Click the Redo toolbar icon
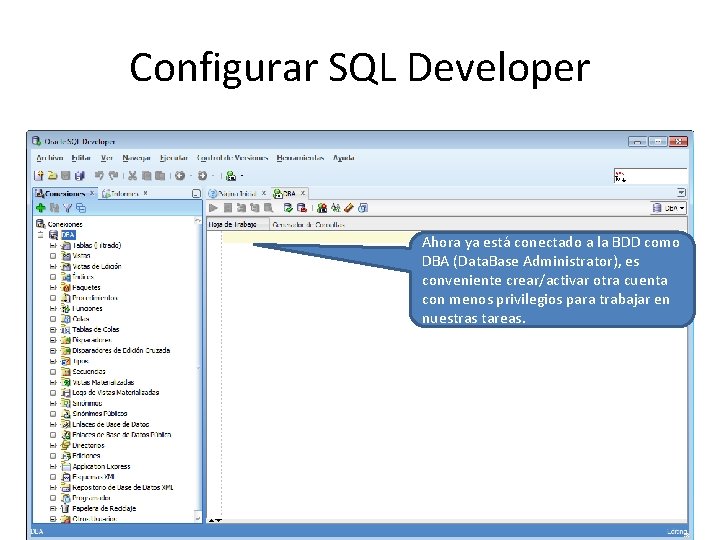The height and width of the screenshot is (540, 720). pos(113,175)
